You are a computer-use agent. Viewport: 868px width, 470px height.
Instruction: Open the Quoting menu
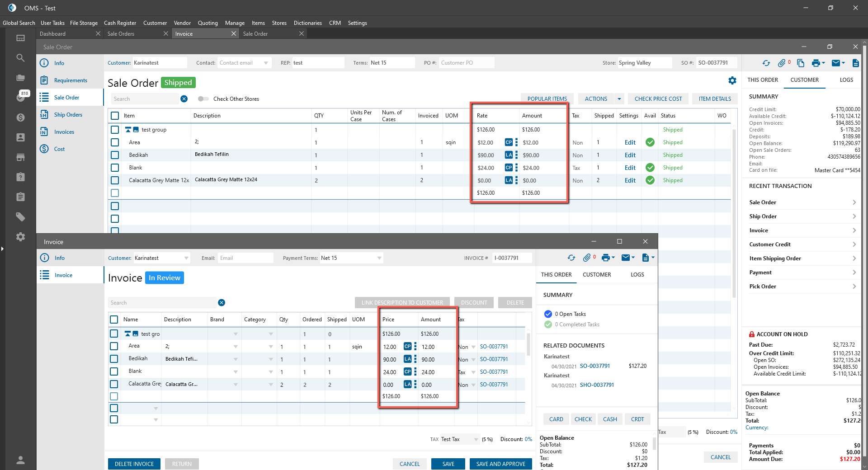coord(208,23)
